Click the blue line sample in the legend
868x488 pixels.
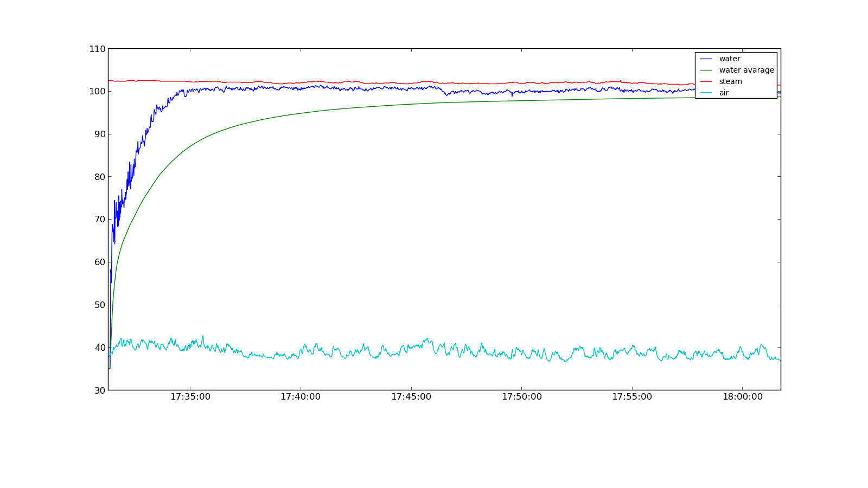pyautogui.click(x=706, y=59)
